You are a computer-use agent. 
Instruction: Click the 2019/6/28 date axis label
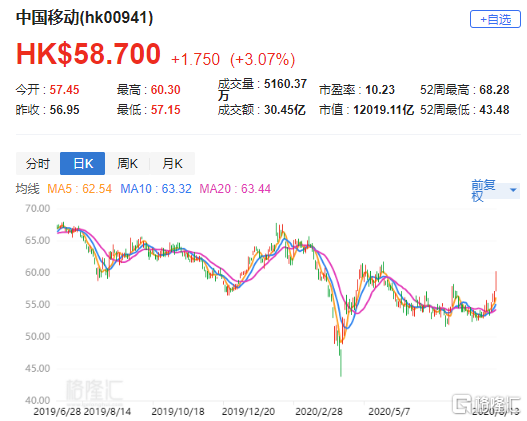point(57,412)
